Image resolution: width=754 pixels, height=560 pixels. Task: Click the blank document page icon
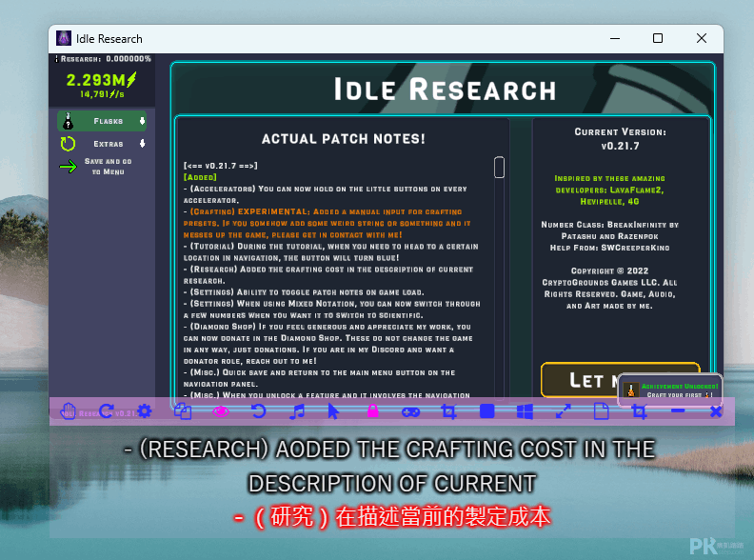[601, 411]
